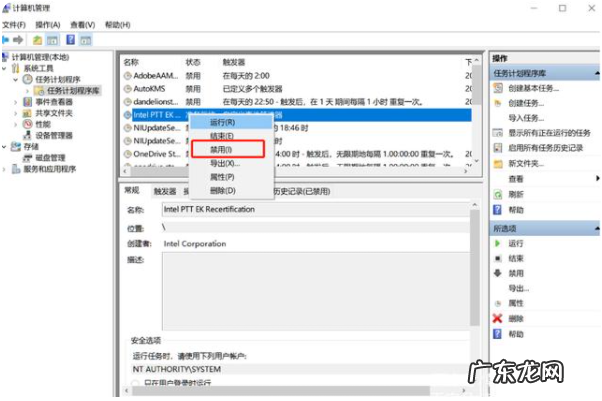This screenshot has width=602, height=401.
Task: Click the AdobeAAM task clock icon
Action: pos(127,76)
